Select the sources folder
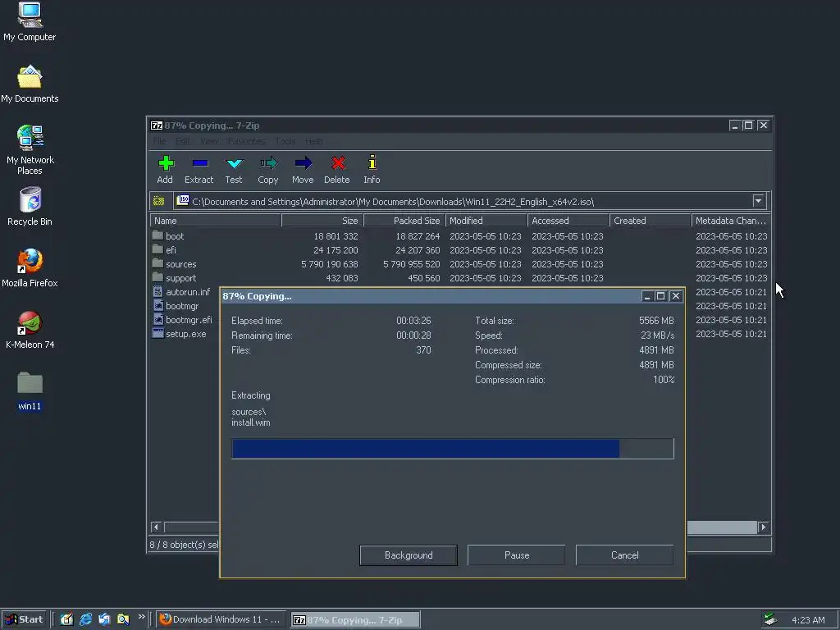Screen dimensions: 840x630 coord(180,264)
